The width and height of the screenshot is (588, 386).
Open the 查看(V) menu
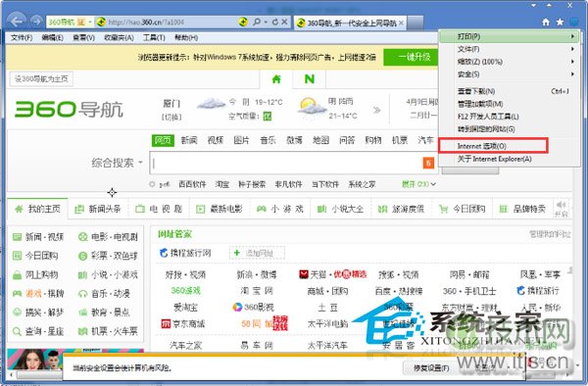(x=83, y=38)
